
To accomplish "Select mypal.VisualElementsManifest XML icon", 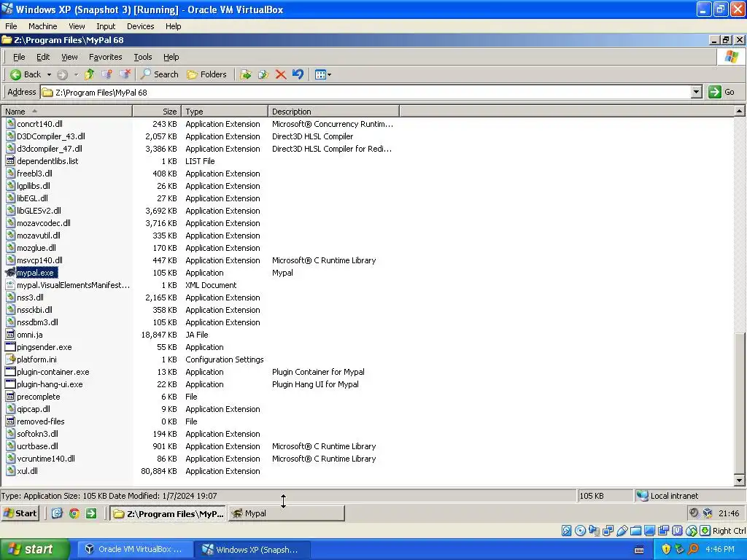I will coord(10,285).
